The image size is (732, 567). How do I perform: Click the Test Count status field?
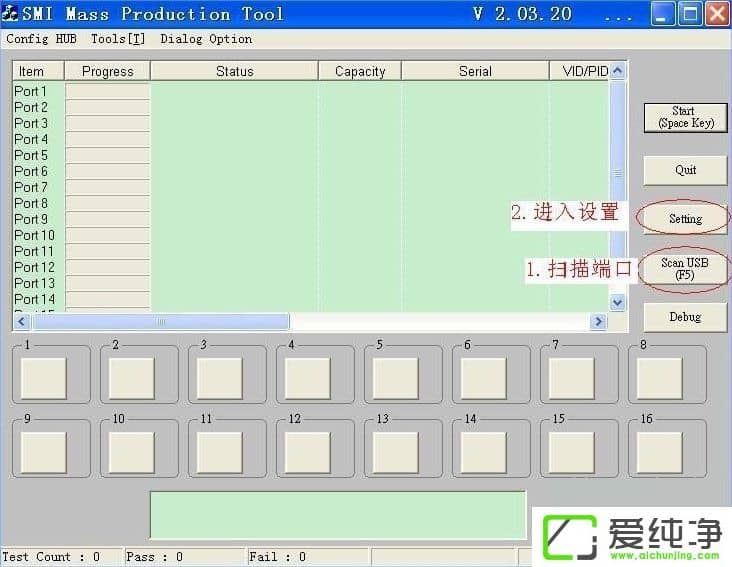click(61, 557)
